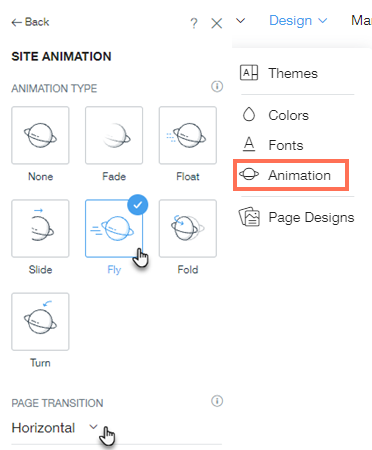Choose the Fold animation icon

point(188,229)
